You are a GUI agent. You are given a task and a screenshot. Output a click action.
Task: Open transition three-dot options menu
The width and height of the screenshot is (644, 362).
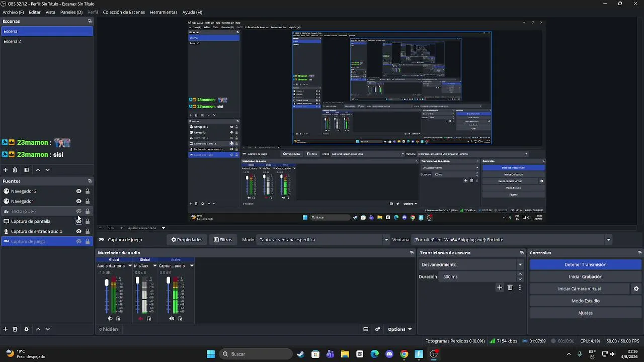[x=520, y=288]
